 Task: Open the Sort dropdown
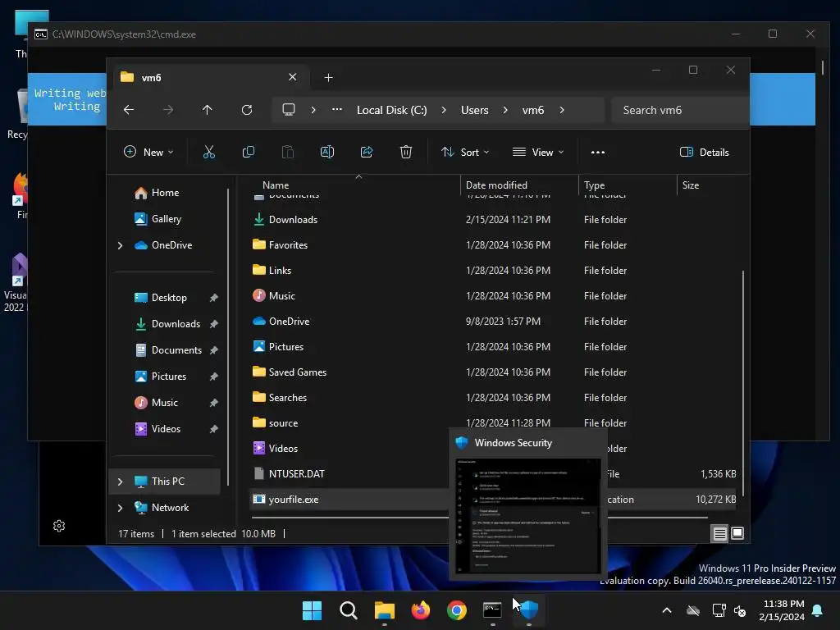(x=465, y=152)
